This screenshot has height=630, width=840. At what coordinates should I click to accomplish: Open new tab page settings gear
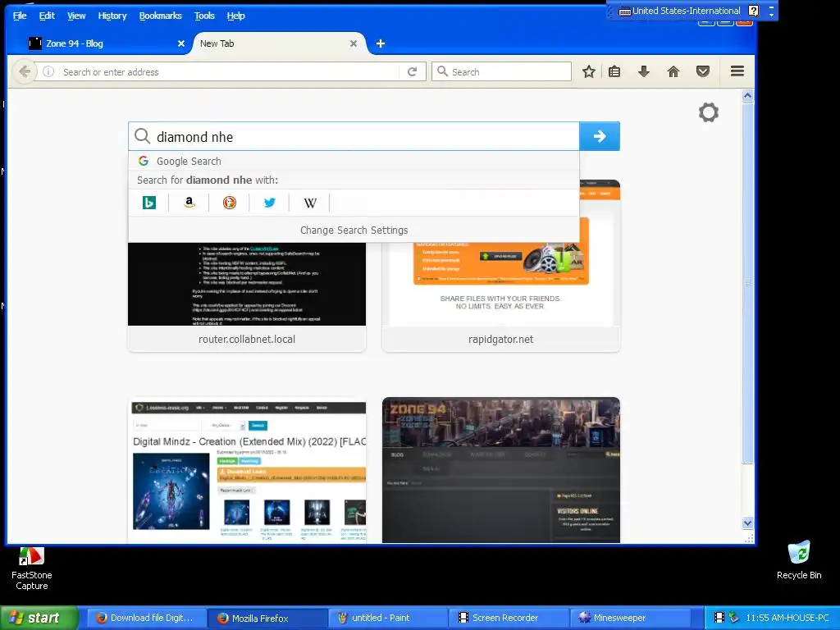[708, 112]
